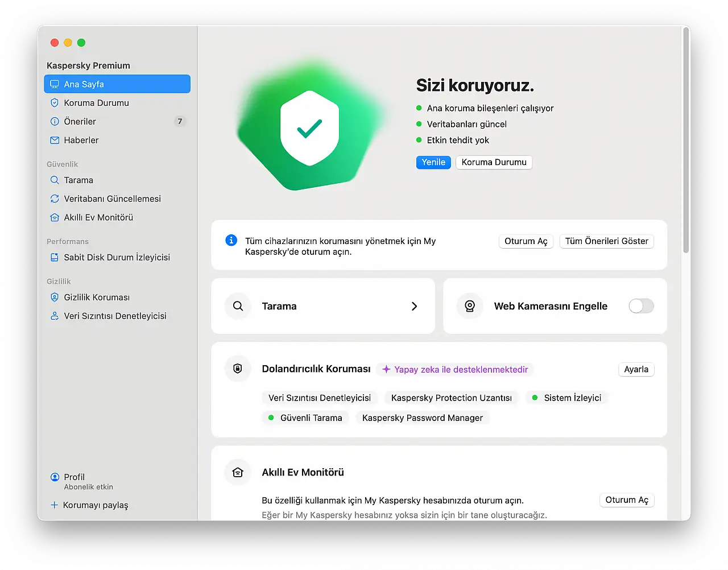Select the Tarama magnifier icon in sidebar
Image resolution: width=728 pixels, height=570 pixels.
[55, 180]
